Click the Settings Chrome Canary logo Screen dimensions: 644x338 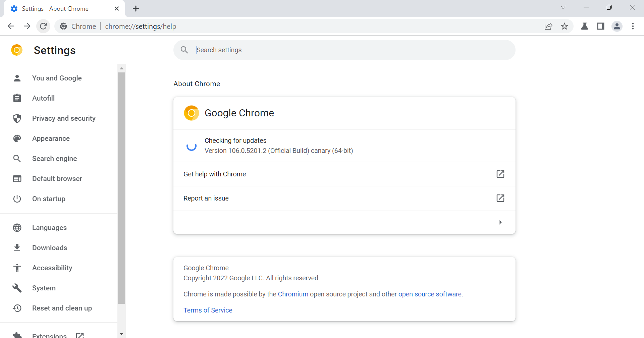click(x=17, y=50)
